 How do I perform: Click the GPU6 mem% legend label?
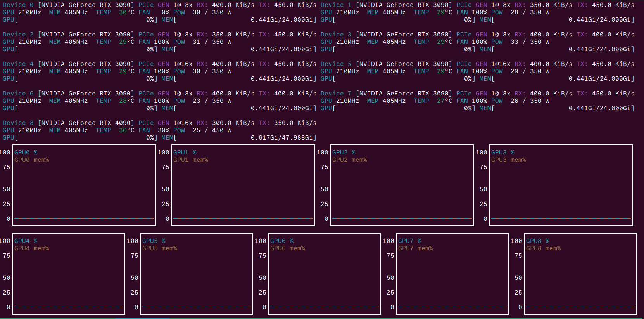[287, 248]
